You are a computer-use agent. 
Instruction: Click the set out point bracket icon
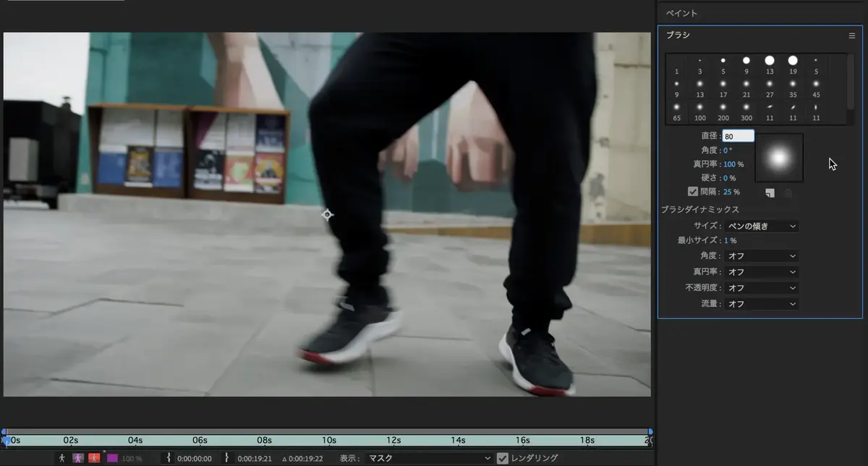pos(227,458)
